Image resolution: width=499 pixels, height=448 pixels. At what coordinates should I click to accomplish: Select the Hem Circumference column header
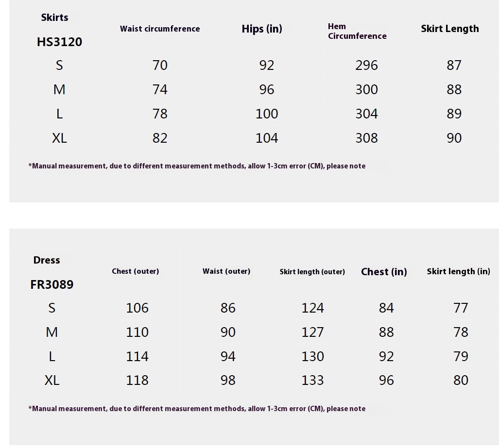(x=357, y=31)
